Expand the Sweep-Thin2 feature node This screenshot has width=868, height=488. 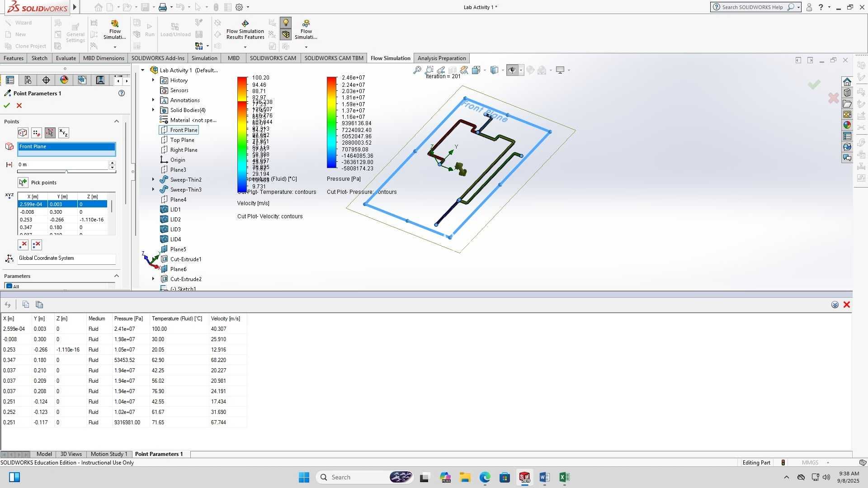tap(153, 179)
